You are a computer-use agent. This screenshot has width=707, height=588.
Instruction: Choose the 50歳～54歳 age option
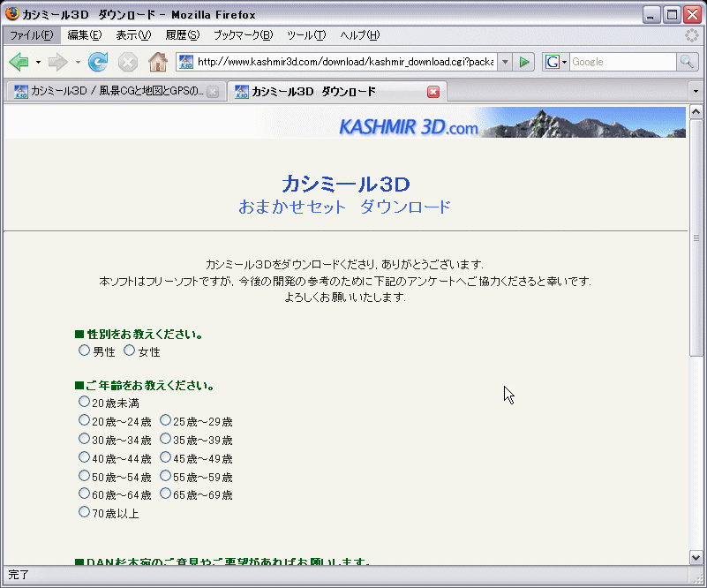point(84,476)
